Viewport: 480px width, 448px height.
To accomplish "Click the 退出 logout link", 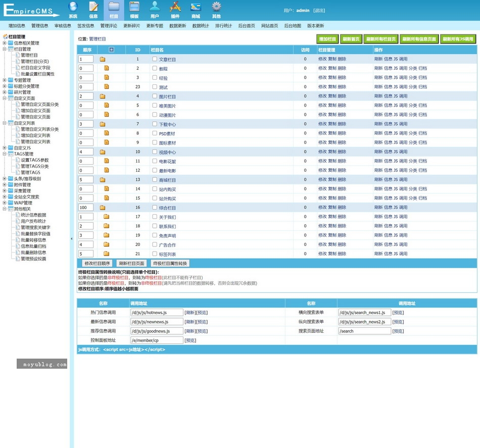I will [x=319, y=11].
